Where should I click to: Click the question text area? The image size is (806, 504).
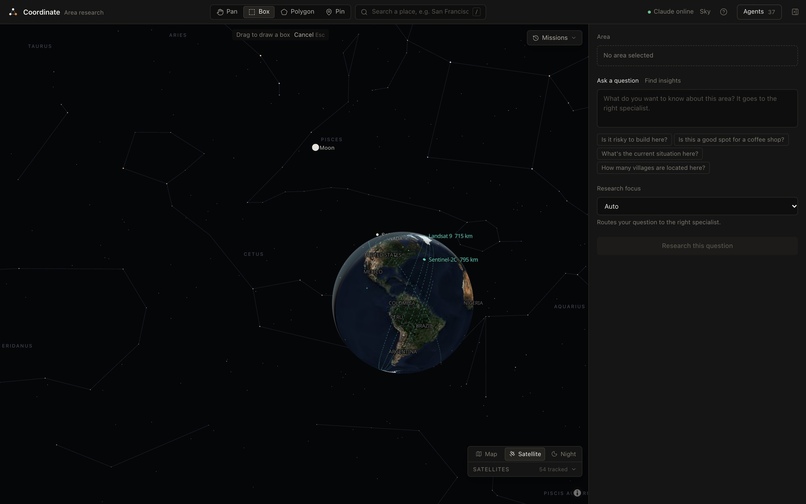697,109
